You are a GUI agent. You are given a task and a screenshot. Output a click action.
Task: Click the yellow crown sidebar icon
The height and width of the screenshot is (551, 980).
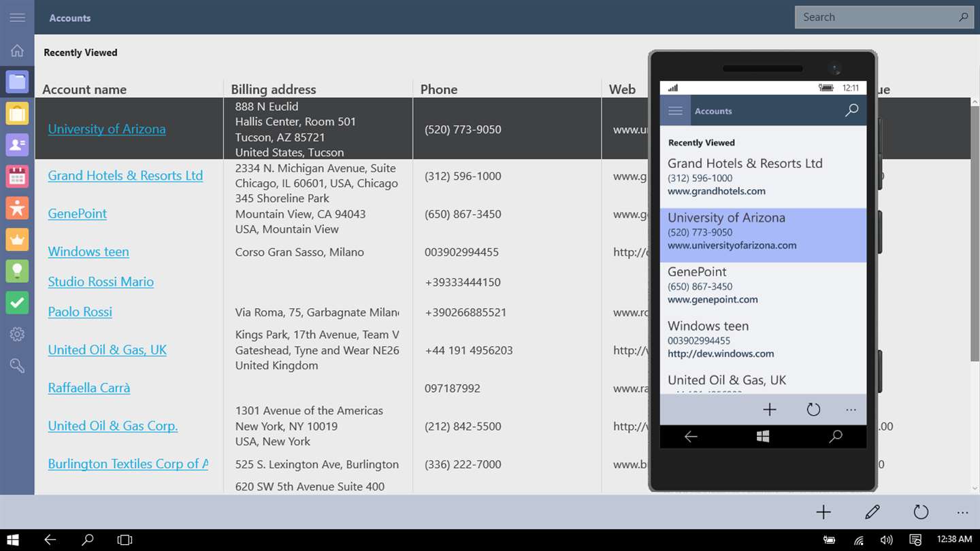[x=17, y=239]
